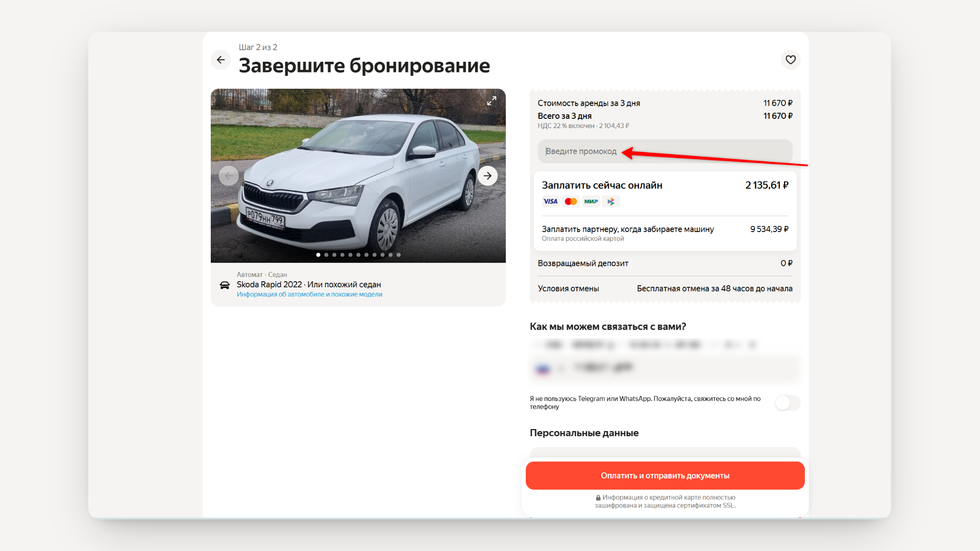Open the country flag selector in phone field

(544, 368)
